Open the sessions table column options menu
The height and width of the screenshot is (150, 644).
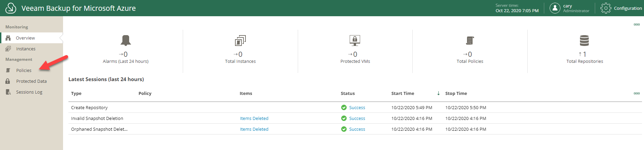tap(637, 93)
